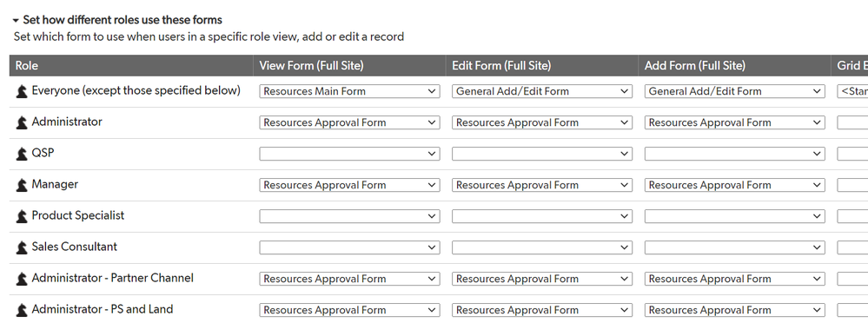Open the View Form dropdown for Manager
This screenshot has height=323, width=868.
(x=350, y=185)
